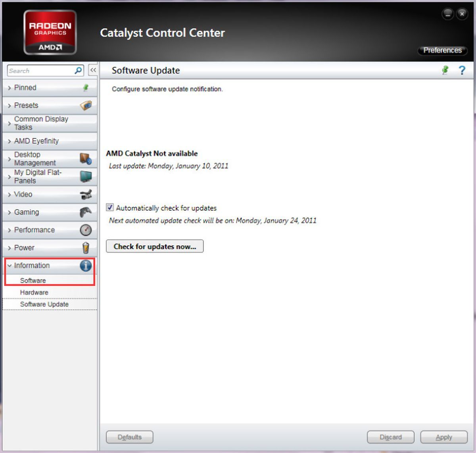Screen dimensions: 476x453
Task: Expand My Digital Flat-Panels arrow
Action: coord(10,177)
